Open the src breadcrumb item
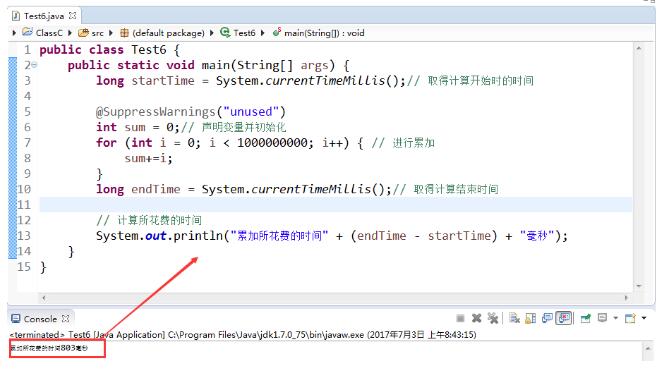This screenshot has height=376, width=665. 98,33
